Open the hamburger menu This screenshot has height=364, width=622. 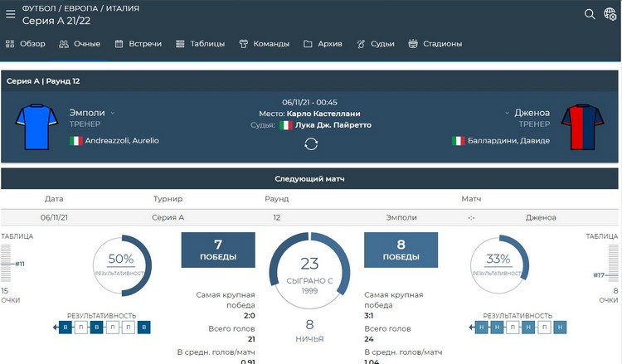[10, 14]
